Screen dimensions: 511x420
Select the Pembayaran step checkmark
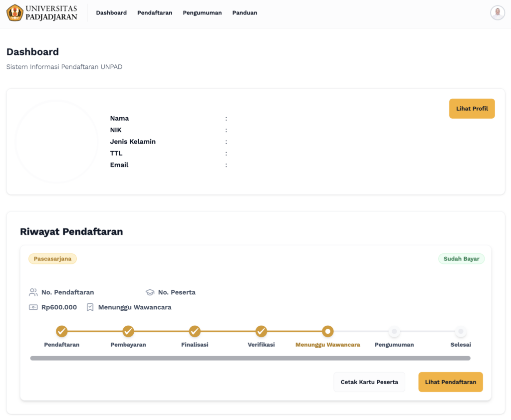coord(128,331)
